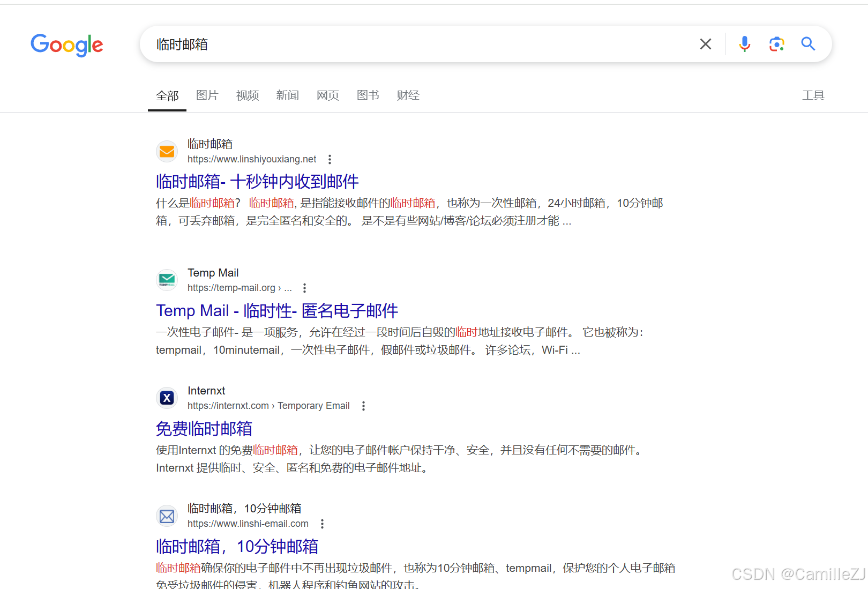Switch to the 图书 tab
Viewport: 868px width, 589px height.
pyautogui.click(x=368, y=95)
